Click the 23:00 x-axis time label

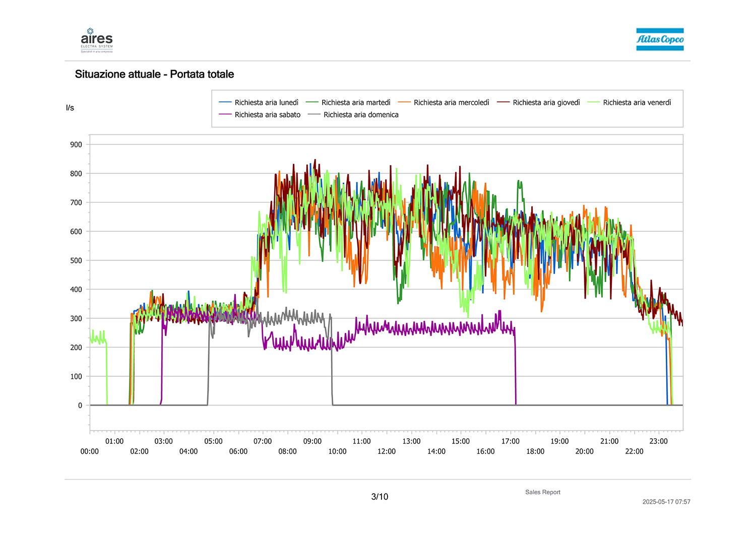(x=658, y=441)
